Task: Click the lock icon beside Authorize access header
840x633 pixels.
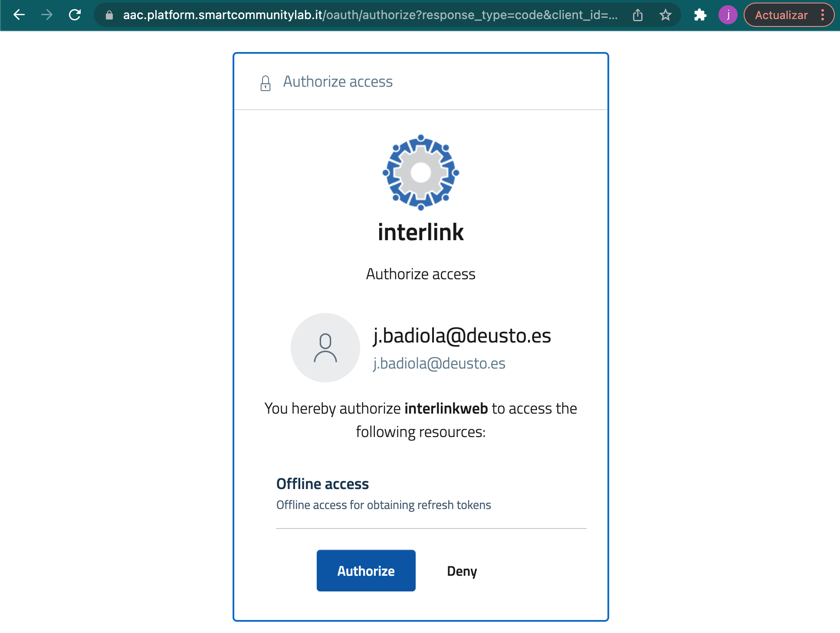Action: (266, 83)
